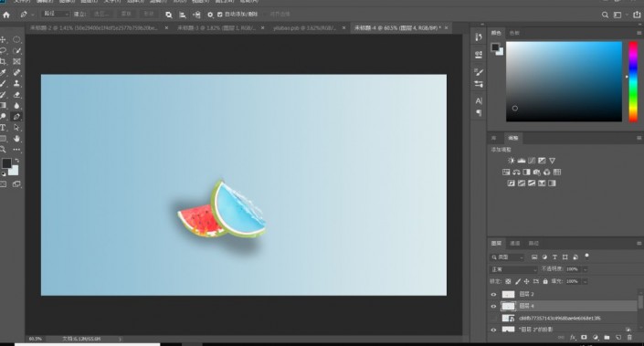Image resolution: width=644 pixels, height=346 pixels.
Task: Open the opacity slider dropdown arrow
Action: point(585,269)
